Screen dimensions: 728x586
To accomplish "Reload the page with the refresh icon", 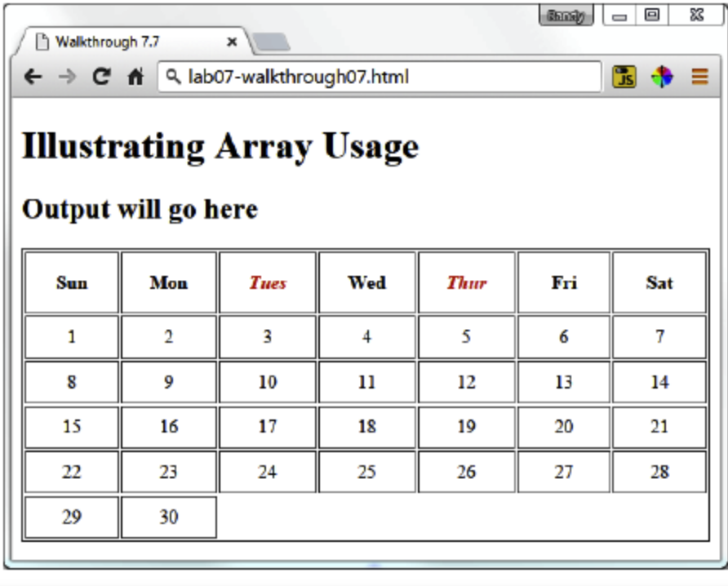I will pyautogui.click(x=102, y=77).
